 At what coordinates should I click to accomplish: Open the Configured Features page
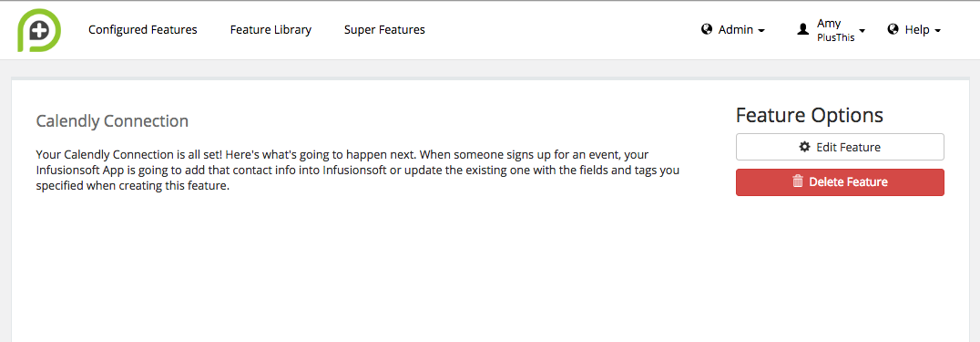coord(142,29)
